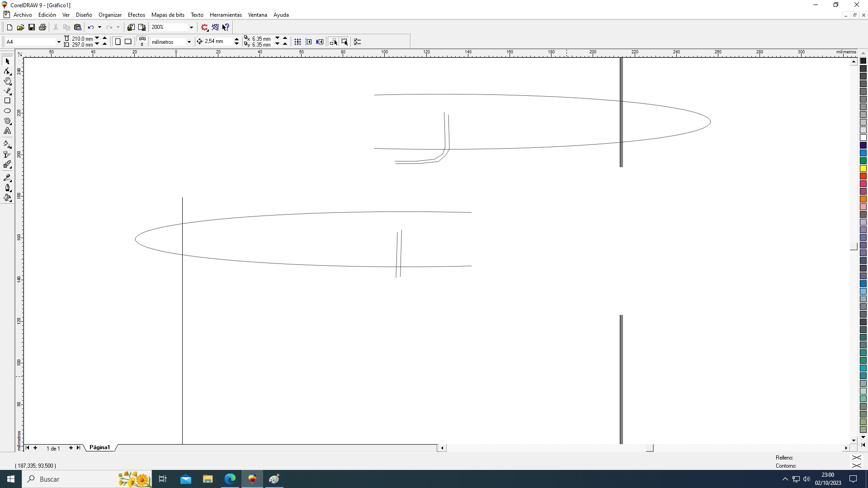This screenshot has height=488, width=868.
Task: Select the Ellipse tool
Action: coord(7,111)
